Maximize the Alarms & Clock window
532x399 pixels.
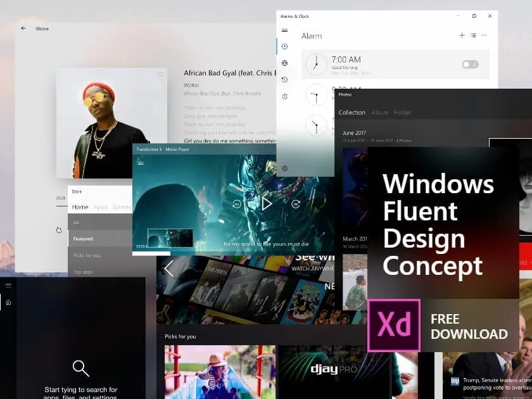[x=474, y=16]
